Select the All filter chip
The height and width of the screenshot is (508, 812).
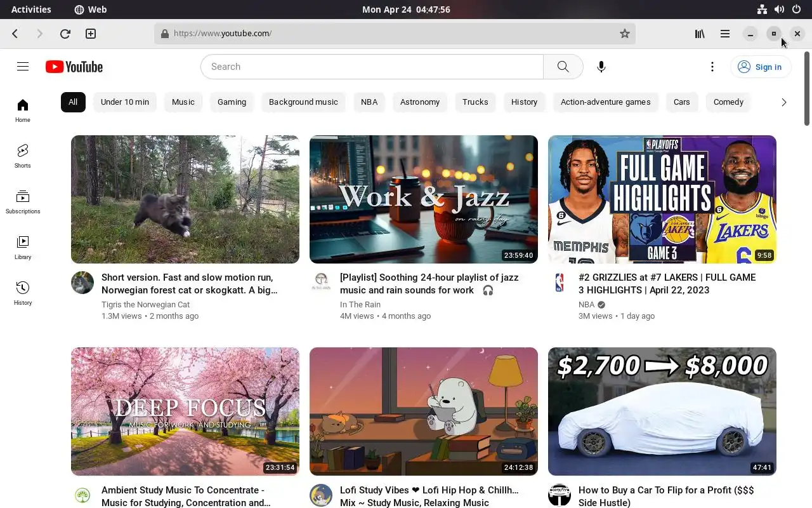tap(73, 102)
